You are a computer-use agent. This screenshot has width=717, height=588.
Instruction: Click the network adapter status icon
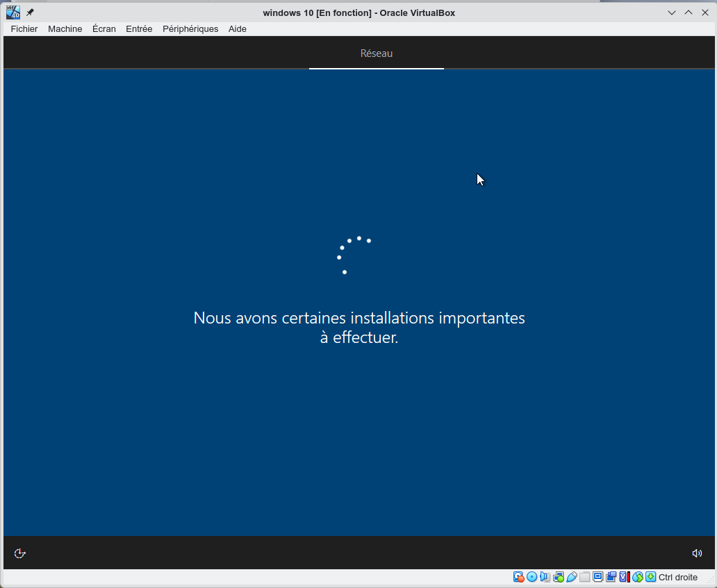(559, 577)
